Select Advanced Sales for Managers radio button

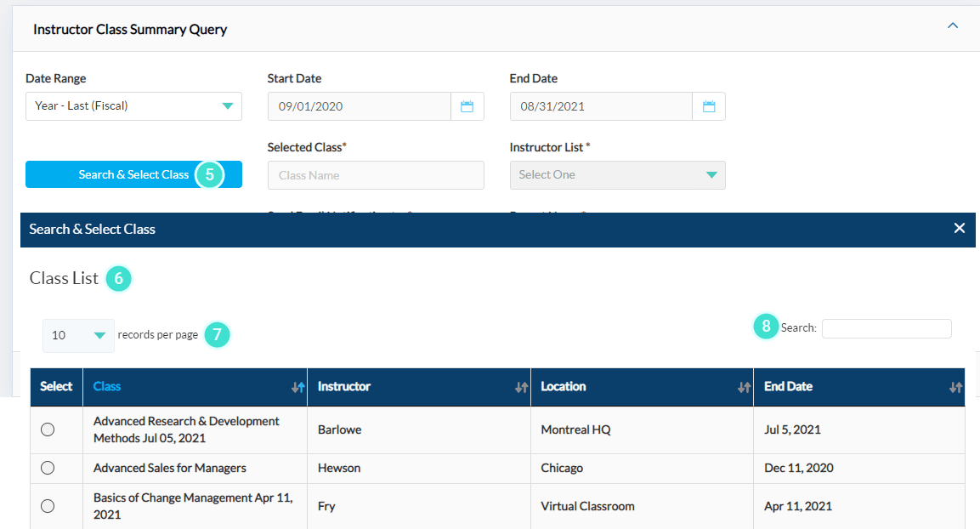(48, 468)
